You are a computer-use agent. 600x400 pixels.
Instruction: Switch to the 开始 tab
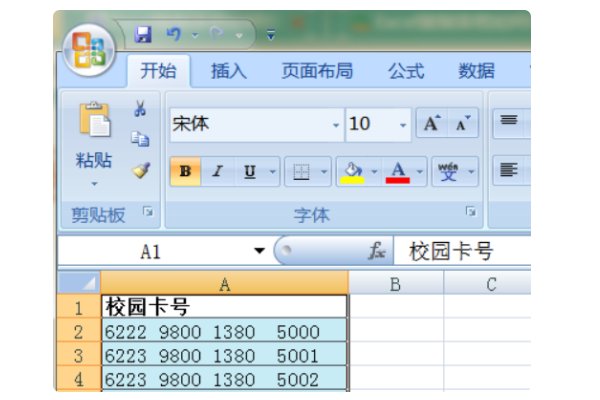[158, 71]
